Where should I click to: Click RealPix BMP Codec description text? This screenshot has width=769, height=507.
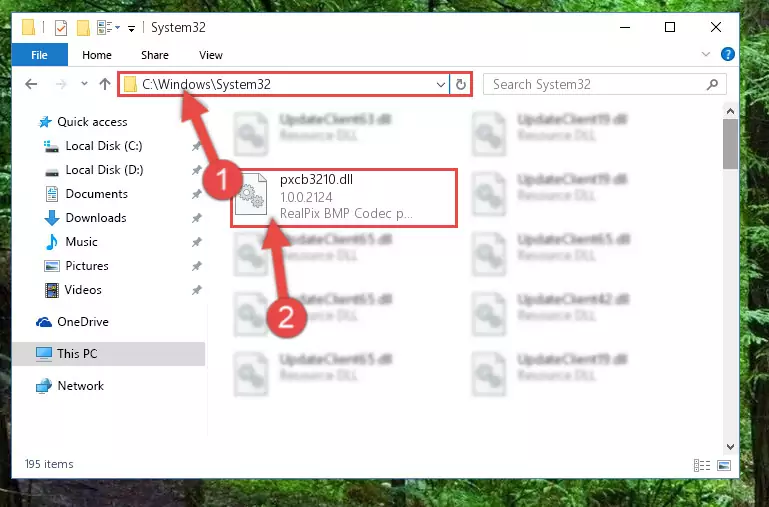coord(346,213)
